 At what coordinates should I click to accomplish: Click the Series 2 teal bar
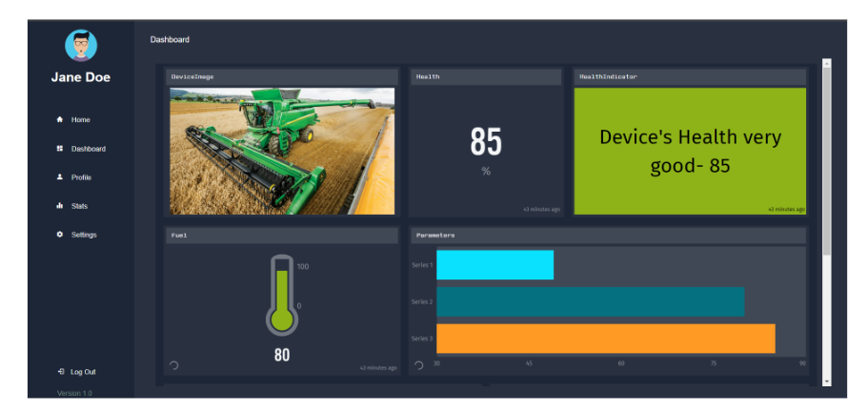[590, 302]
